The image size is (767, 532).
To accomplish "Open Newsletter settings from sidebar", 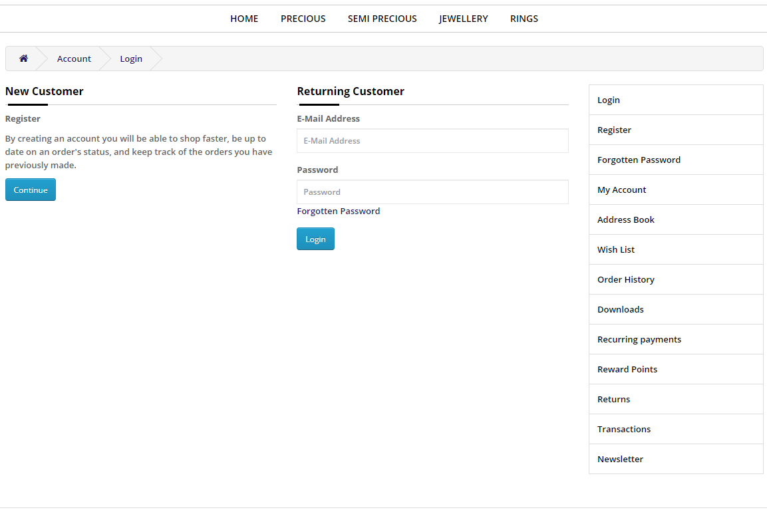I will [x=620, y=460].
